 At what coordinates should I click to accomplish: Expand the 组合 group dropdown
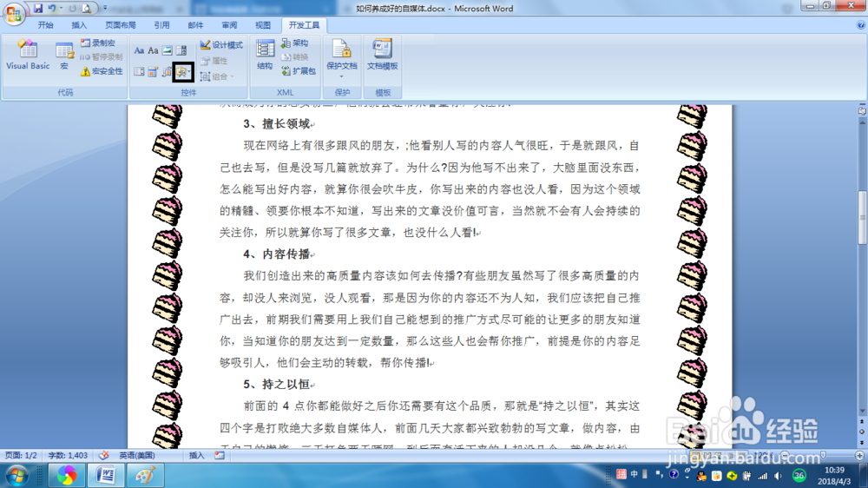(x=217, y=76)
